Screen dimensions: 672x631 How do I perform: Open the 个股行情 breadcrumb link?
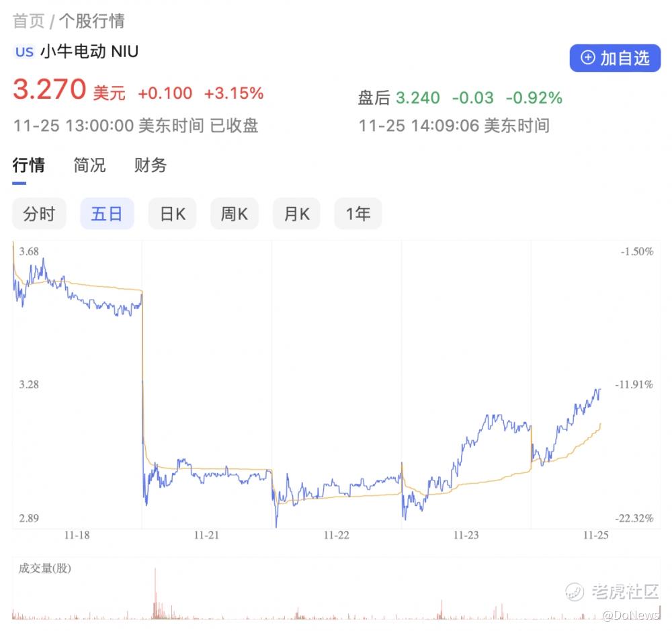92,21
